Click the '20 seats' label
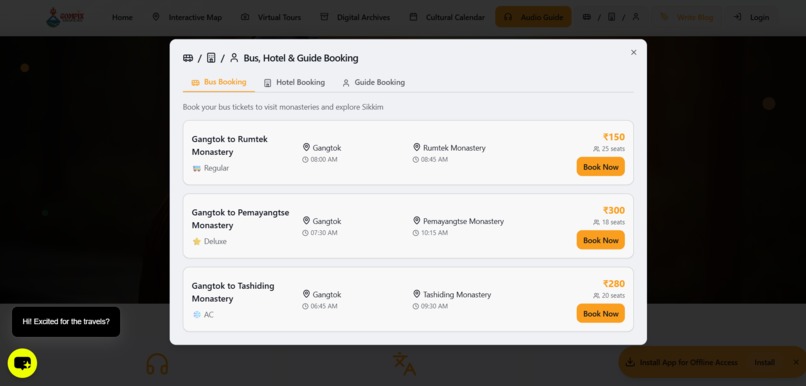This screenshot has width=806, height=386. [613, 296]
